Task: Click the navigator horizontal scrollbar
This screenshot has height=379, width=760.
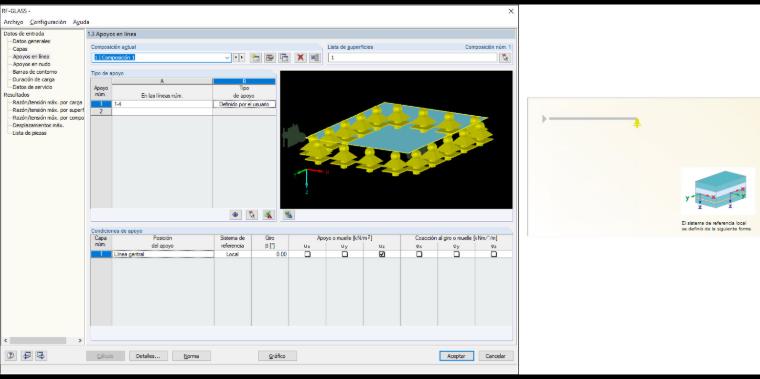Action: tap(38, 341)
